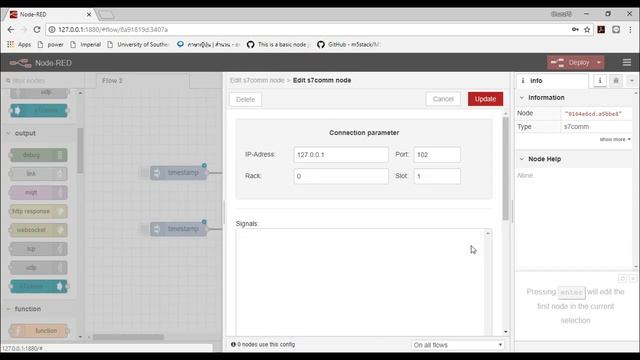The image size is (640, 360).
Task: Open the debug tab icon in the sidebar
Action: [616, 81]
